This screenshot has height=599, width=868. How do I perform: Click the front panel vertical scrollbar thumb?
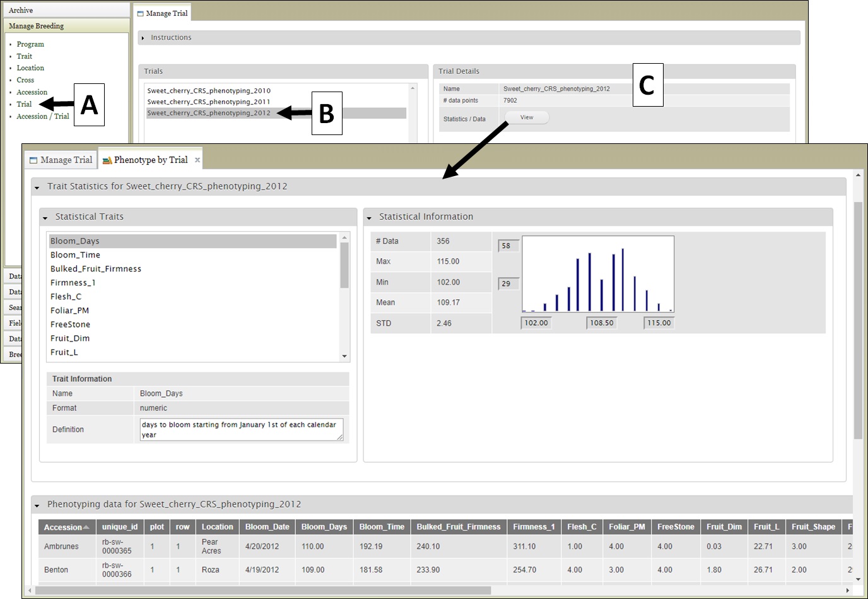pyautogui.click(x=858, y=321)
